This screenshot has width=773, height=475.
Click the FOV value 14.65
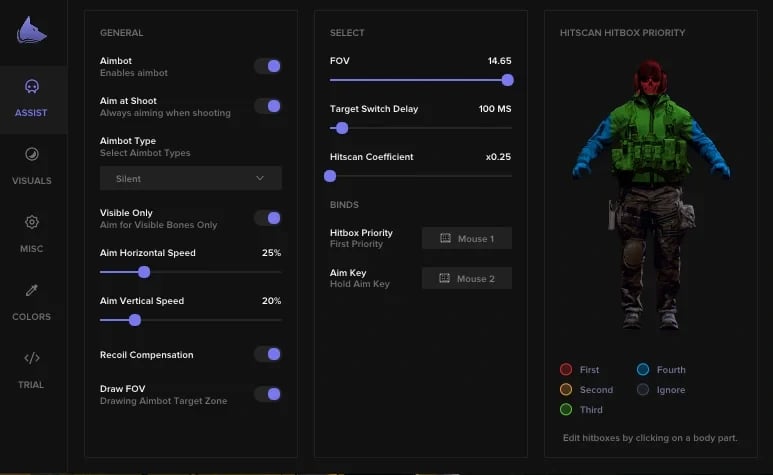click(499, 61)
